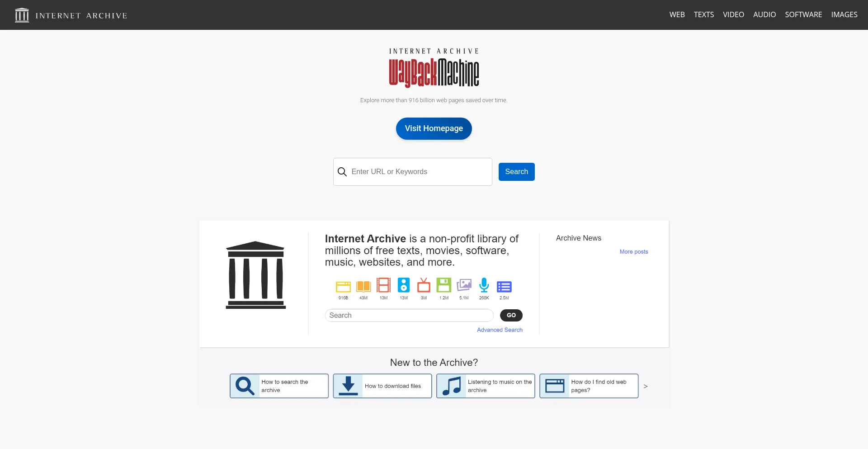Expand next help cards with arrow

(646, 386)
